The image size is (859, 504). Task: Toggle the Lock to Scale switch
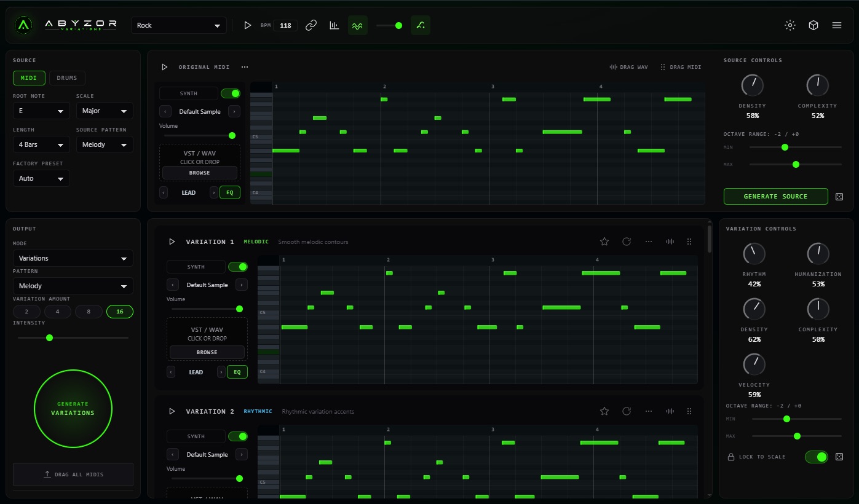(x=817, y=457)
